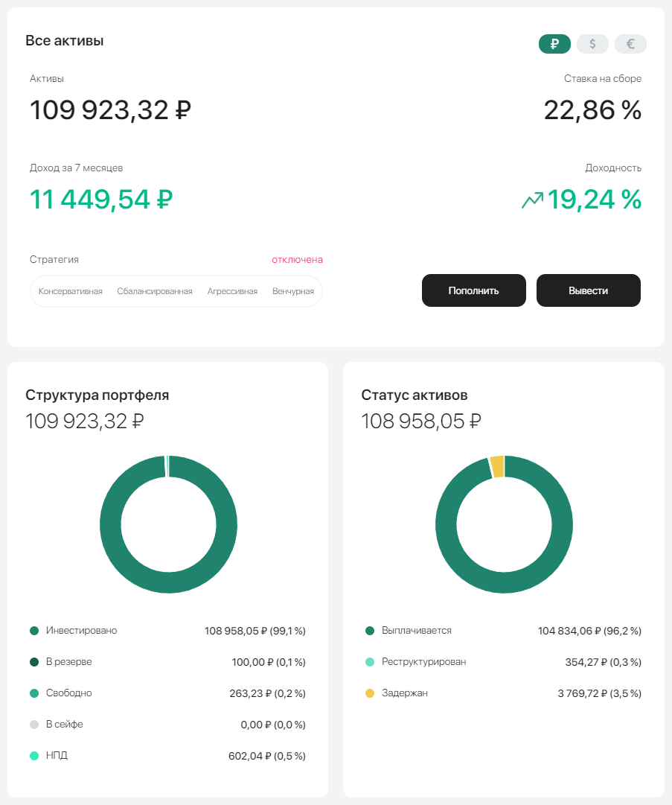Select the ruble currency icon
The image size is (672, 805).
554,44
